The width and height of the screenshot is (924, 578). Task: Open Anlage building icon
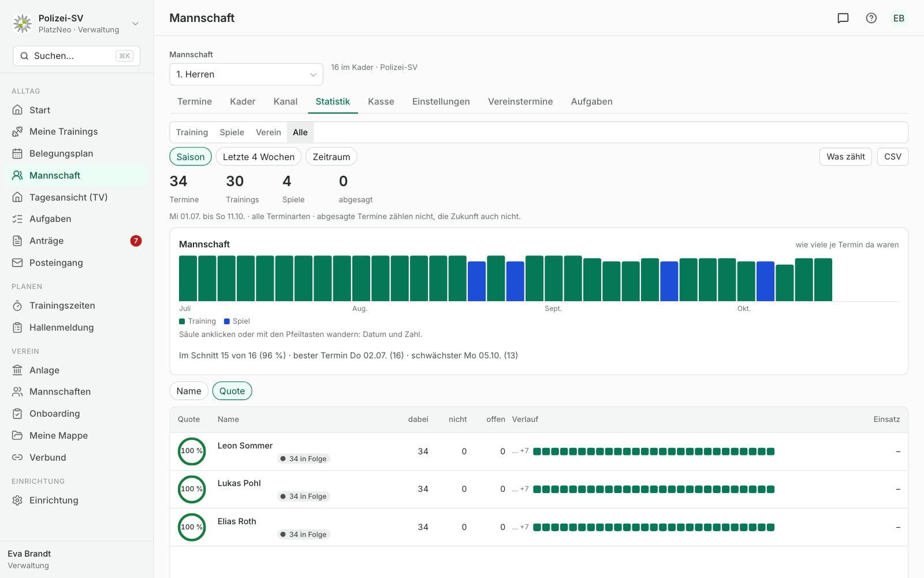(x=17, y=370)
